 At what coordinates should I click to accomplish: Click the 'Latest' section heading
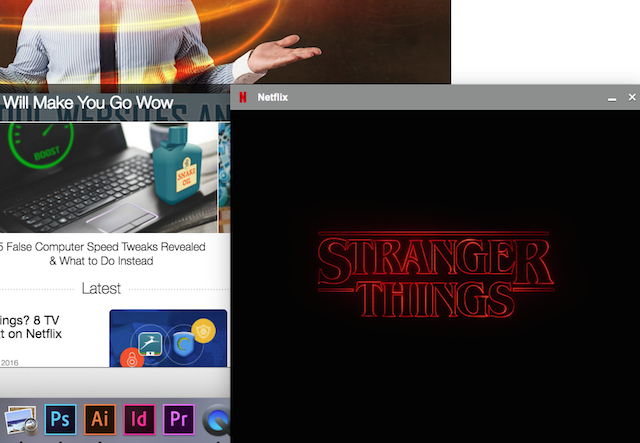tap(101, 289)
